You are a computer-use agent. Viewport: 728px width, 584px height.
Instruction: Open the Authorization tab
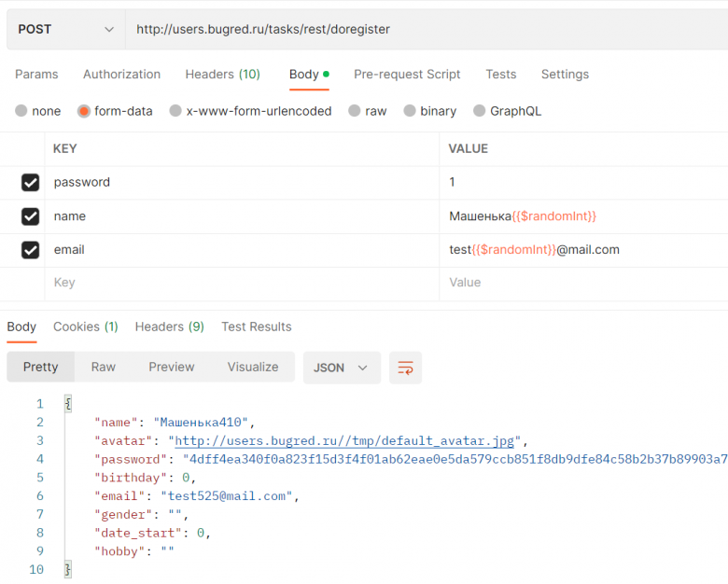pos(121,75)
